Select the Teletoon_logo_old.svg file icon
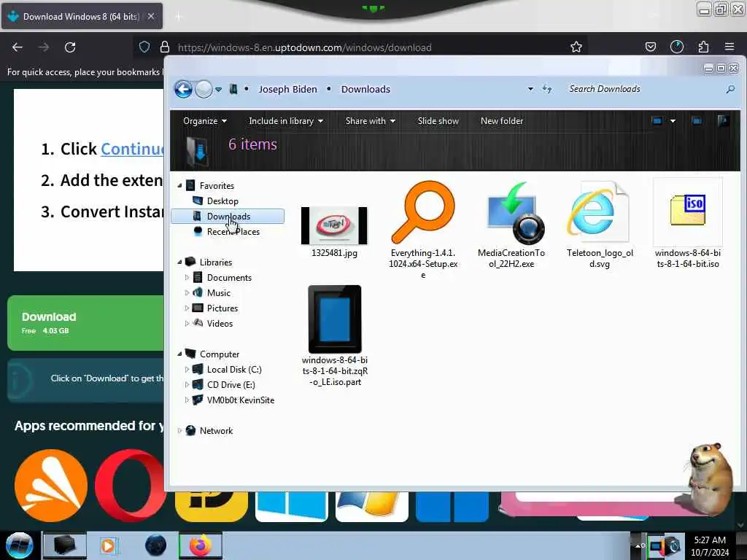 [600, 212]
